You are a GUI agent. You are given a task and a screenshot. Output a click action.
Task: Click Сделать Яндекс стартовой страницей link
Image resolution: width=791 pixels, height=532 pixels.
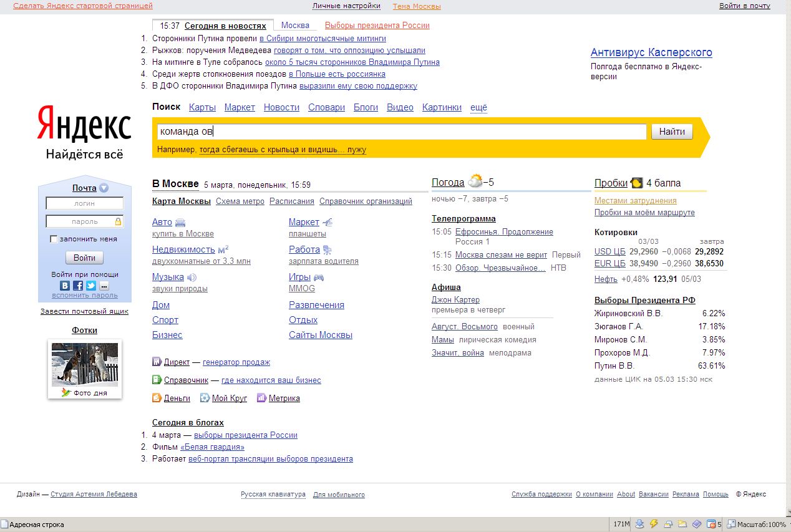coord(83,6)
